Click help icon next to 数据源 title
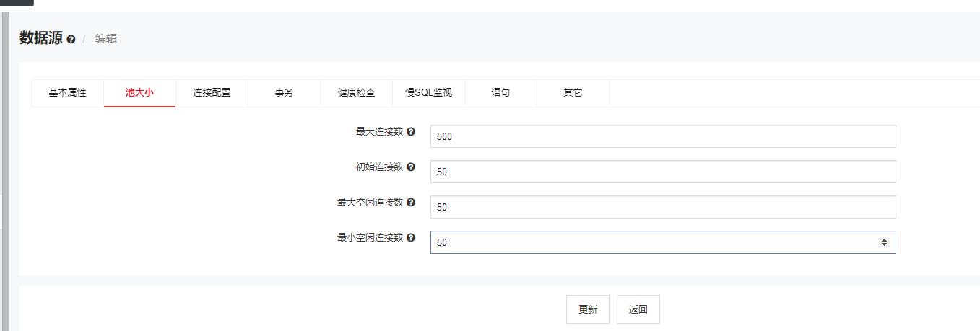 (71, 40)
